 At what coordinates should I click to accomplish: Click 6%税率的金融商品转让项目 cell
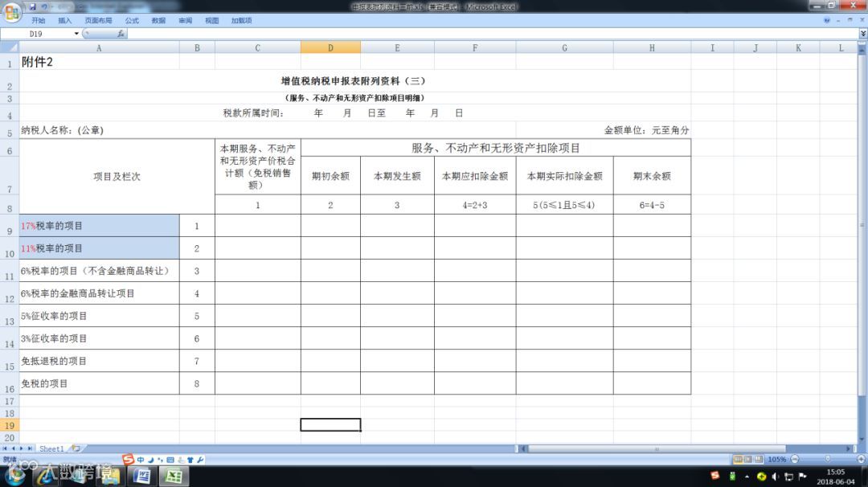[x=99, y=293]
